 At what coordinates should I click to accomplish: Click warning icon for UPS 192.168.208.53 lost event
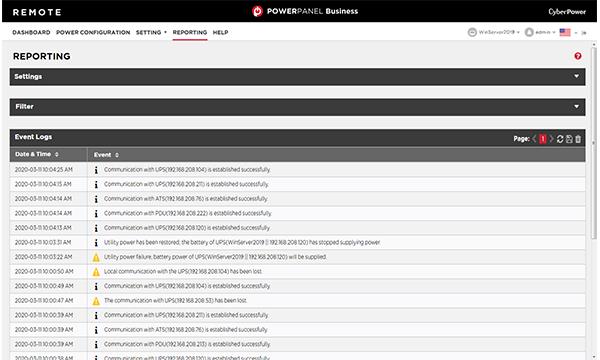coord(96,301)
